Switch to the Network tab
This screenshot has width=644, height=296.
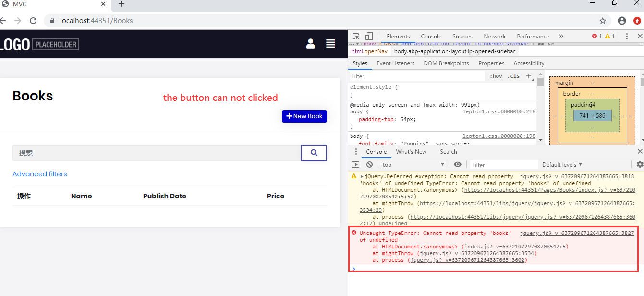[x=495, y=37]
